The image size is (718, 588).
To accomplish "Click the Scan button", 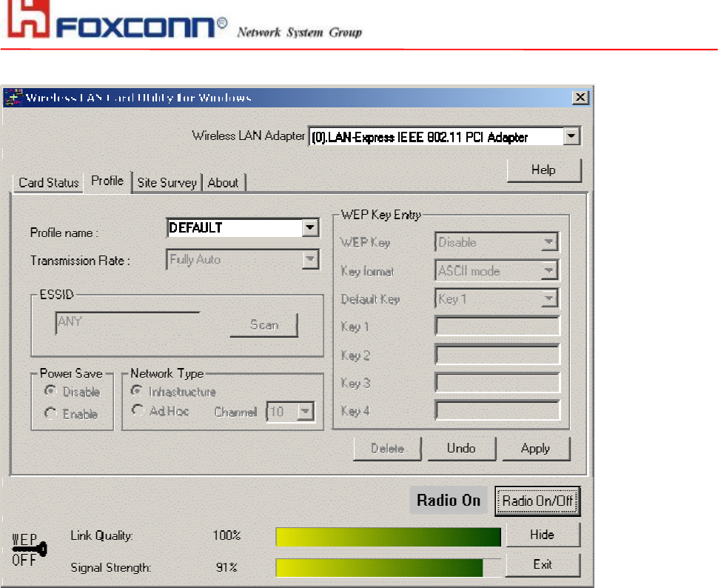I will tap(264, 325).
